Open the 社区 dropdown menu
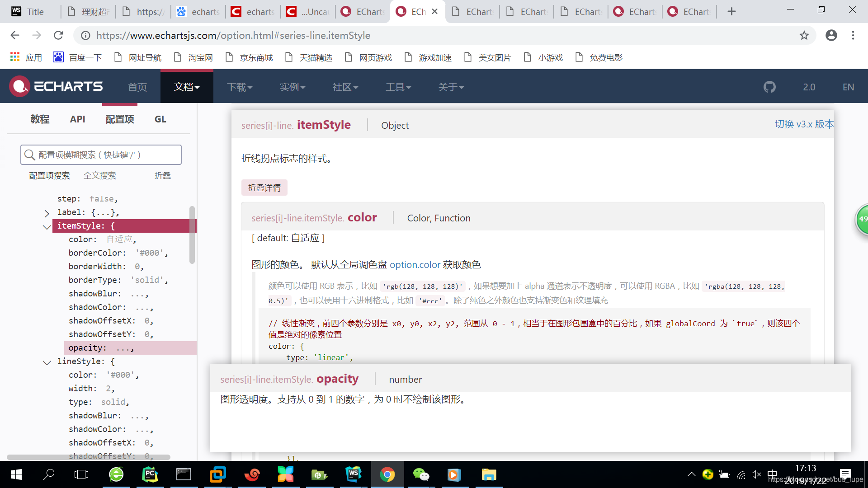868x488 pixels. pyautogui.click(x=345, y=87)
